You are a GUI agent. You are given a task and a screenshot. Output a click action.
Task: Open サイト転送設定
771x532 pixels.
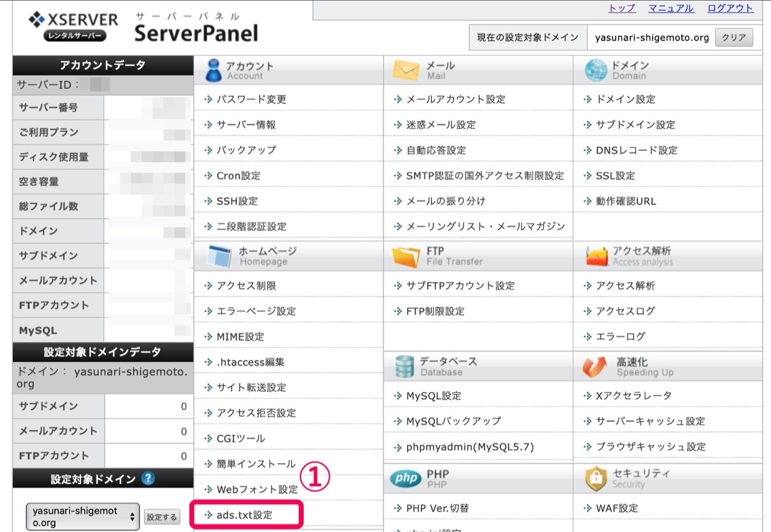(251, 387)
